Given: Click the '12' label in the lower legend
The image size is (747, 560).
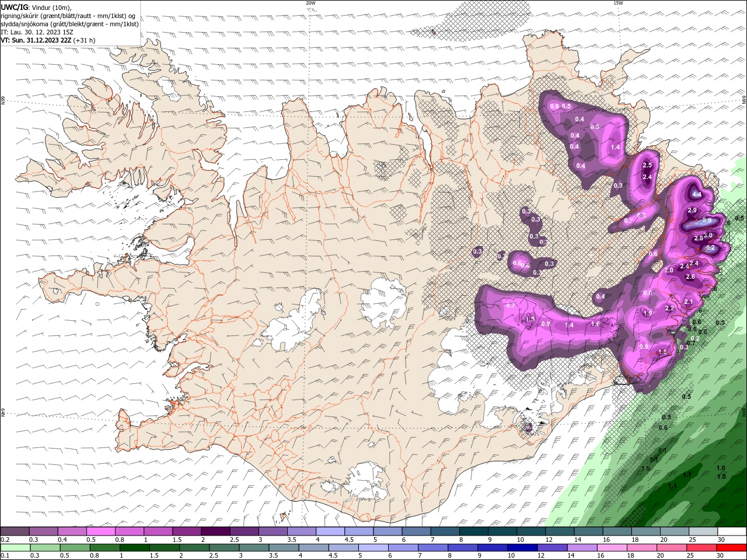Looking at the screenshot, I should 542,556.
